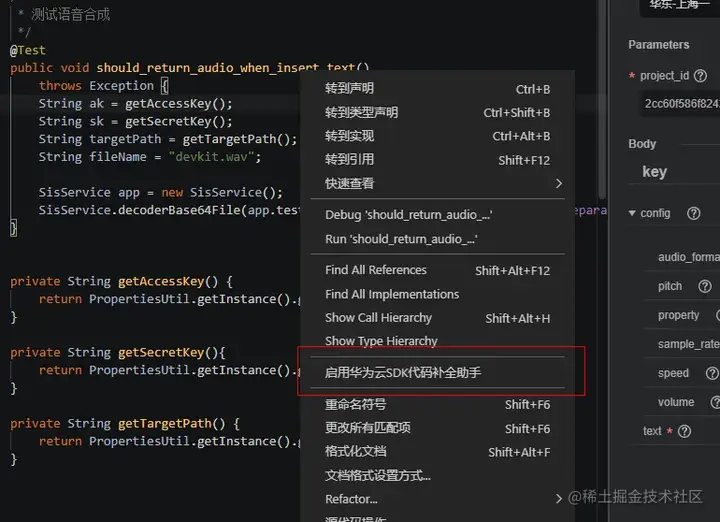Click the key label under Body

coord(654,172)
